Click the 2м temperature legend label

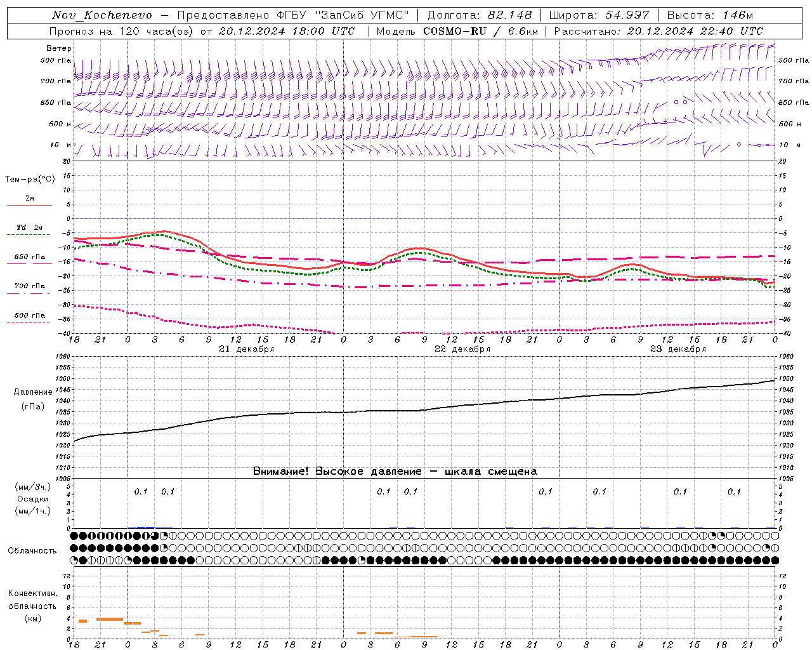pyautogui.click(x=30, y=198)
